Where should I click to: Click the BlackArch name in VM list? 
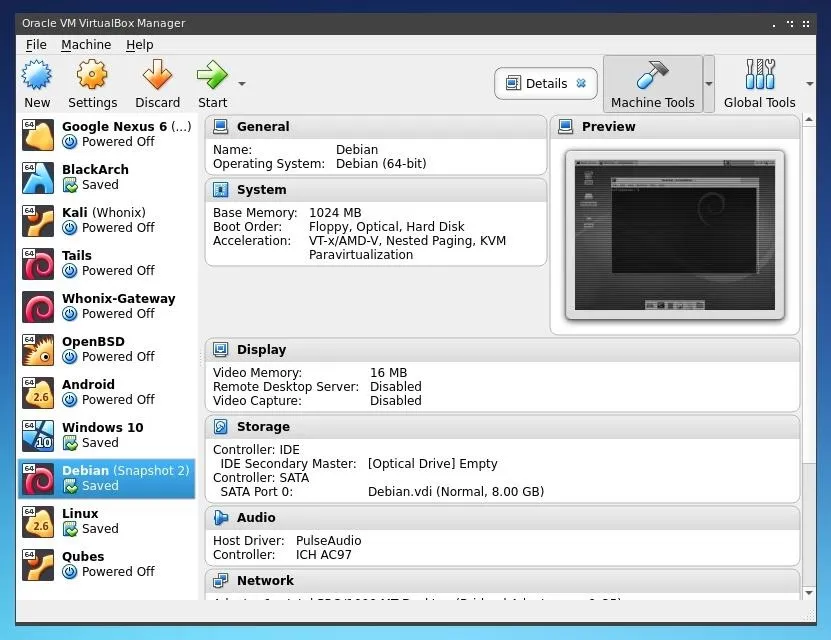[95, 170]
